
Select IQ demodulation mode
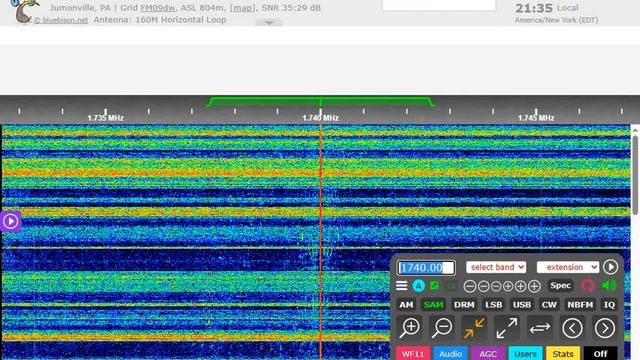click(x=609, y=304)
